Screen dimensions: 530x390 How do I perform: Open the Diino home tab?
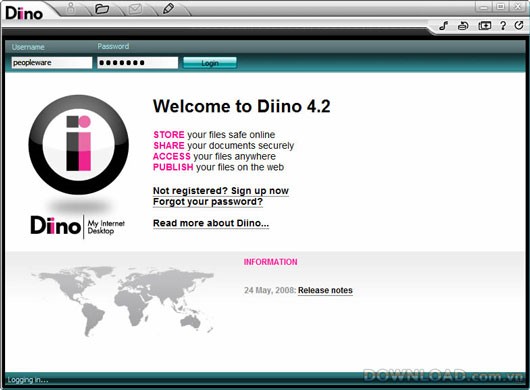(x=24, y=13)
